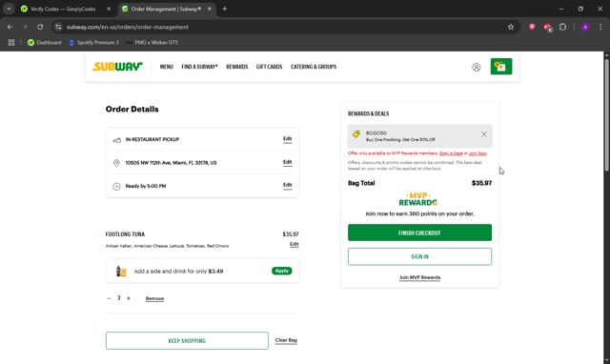Click site information icon in address bar
The height and width of the screenshot is (364, 610).
click(x=58, y=27)
